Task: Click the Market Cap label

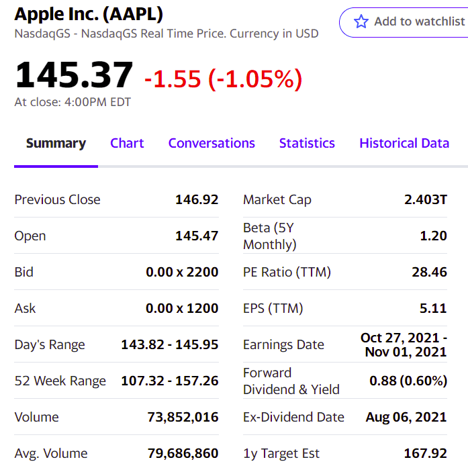Action: click(x=277, y=200)
